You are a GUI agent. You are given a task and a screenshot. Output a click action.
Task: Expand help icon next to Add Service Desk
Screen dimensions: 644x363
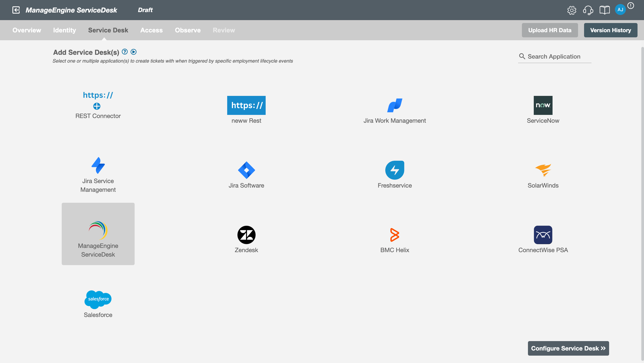click(124, 52)
